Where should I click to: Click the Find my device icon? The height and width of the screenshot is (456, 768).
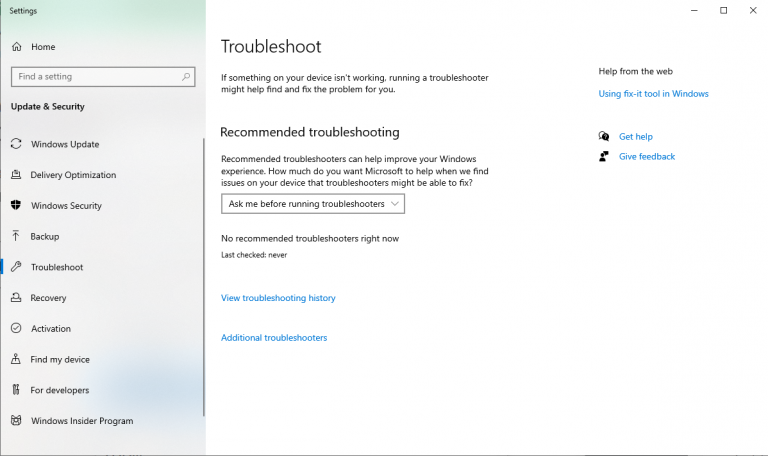pos(16,360)
